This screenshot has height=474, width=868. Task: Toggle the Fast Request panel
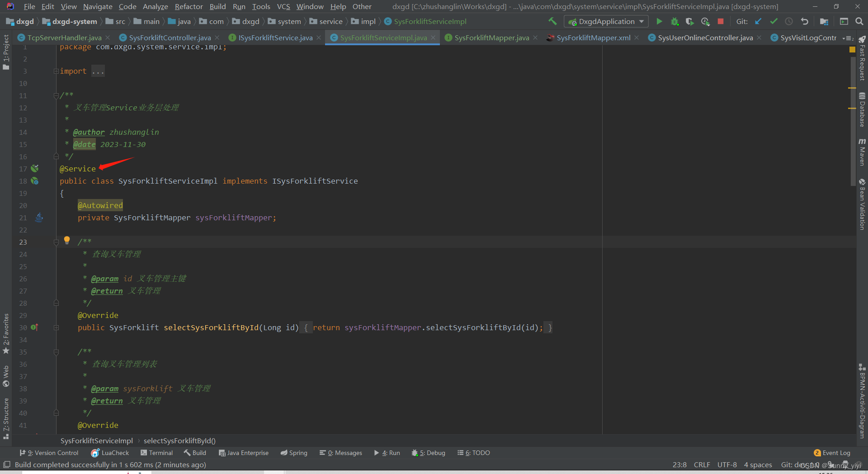[862, 58]
